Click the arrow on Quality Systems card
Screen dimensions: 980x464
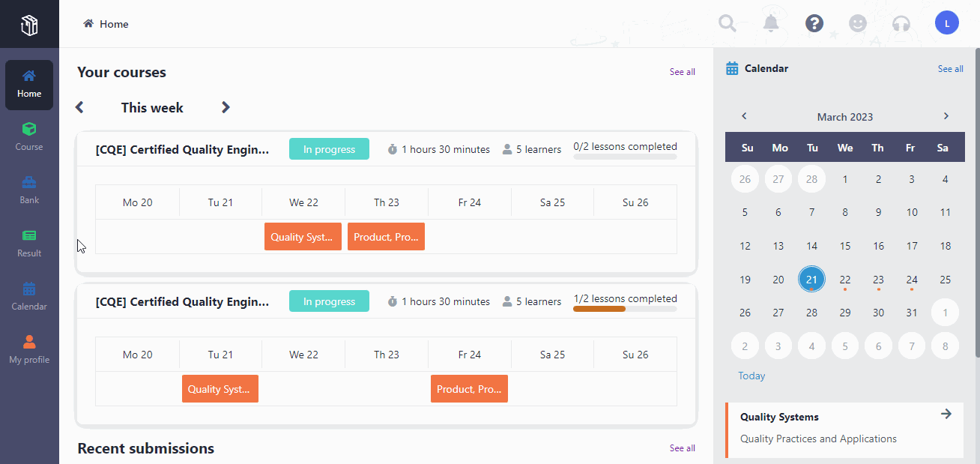tap(946, 414)
